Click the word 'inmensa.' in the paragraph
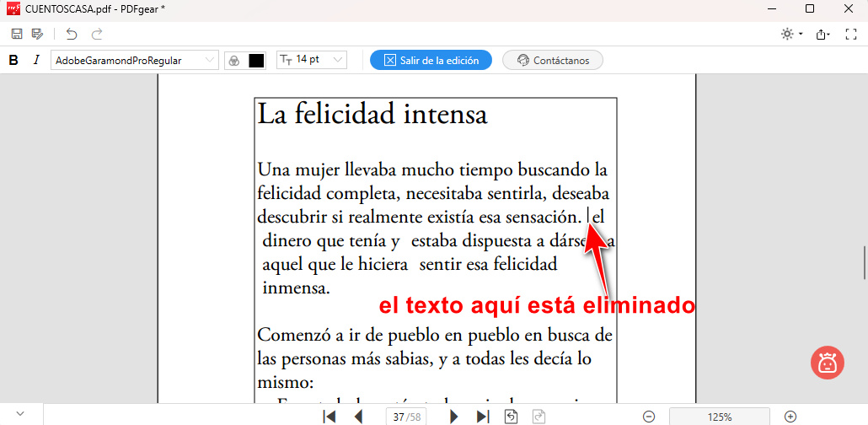Image resolution: width=868 pixels, height=425 pixels. tap(296, 288)
